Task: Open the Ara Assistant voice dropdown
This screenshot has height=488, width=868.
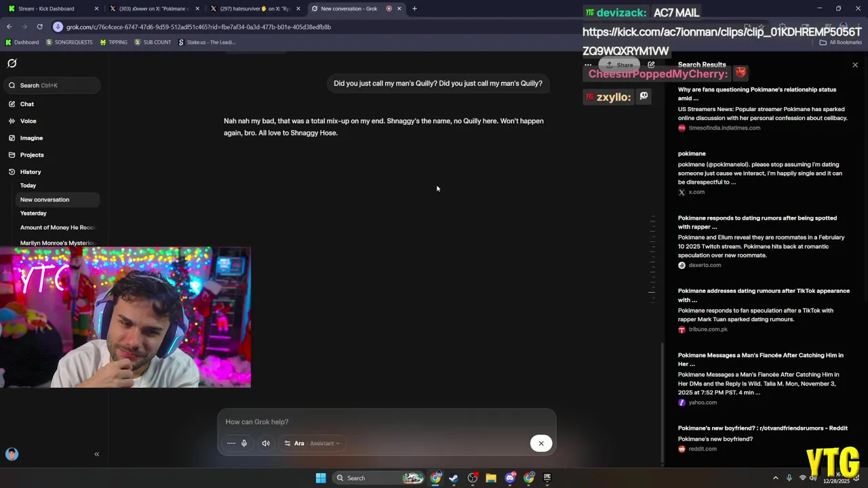Action: pyautogui.click(x=312, y=443)
